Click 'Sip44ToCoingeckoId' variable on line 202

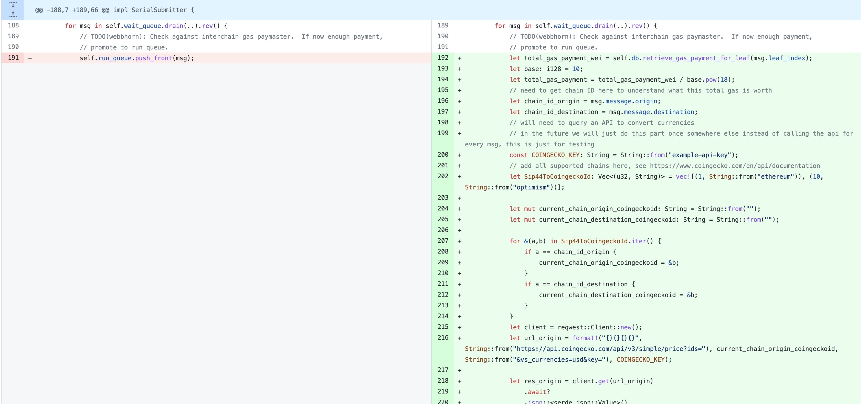click(x=557, y=177)
